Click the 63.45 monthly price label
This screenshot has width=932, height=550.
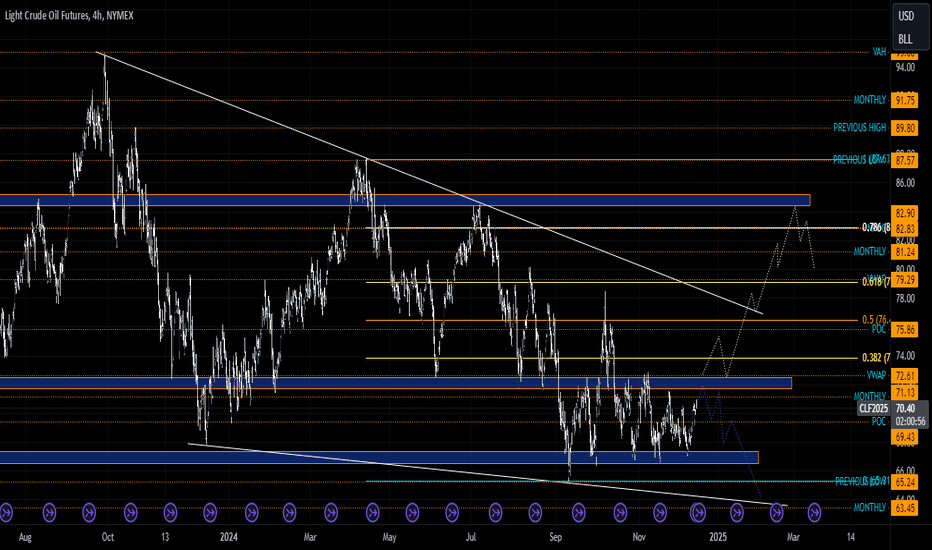tap(905, 508)
